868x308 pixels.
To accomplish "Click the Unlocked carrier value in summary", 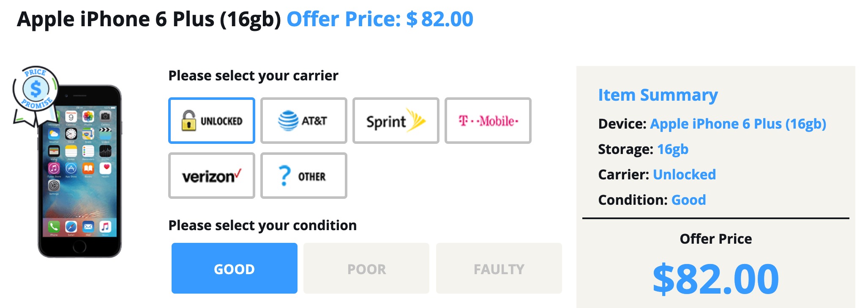I will (684, 175).
